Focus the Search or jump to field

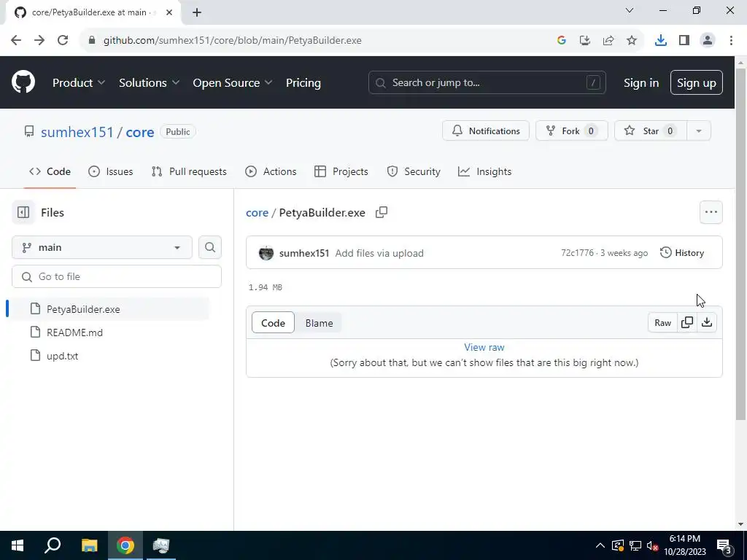(x=487, y=83)
